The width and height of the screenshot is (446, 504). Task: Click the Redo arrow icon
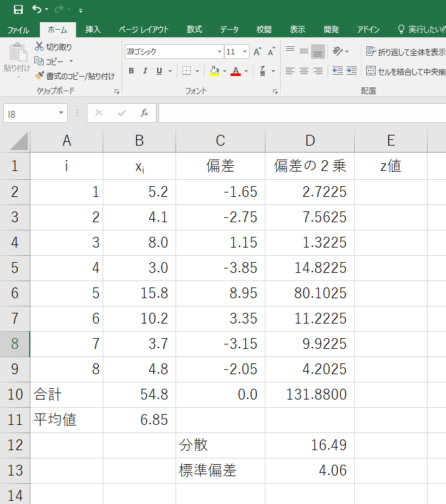click(x=58, y=9)
